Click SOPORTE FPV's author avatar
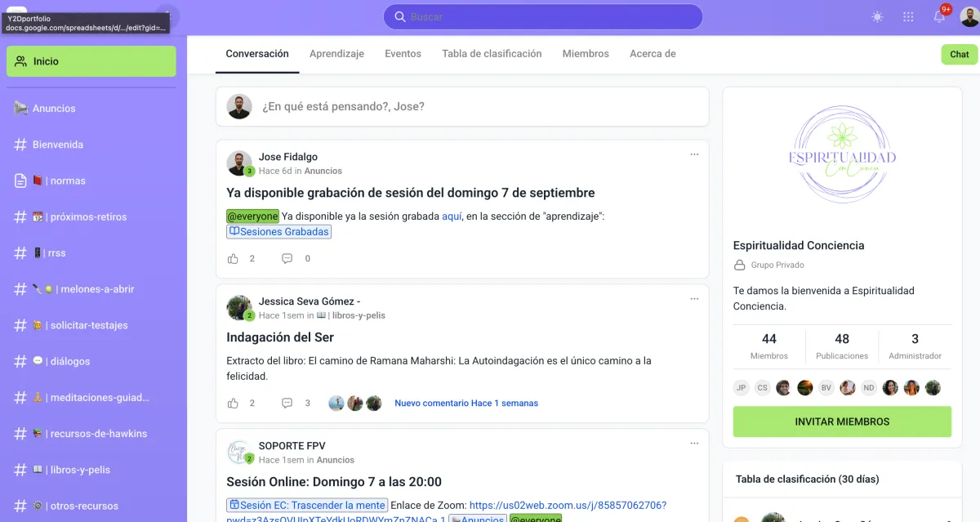980x522 pixels. point(239,452)
